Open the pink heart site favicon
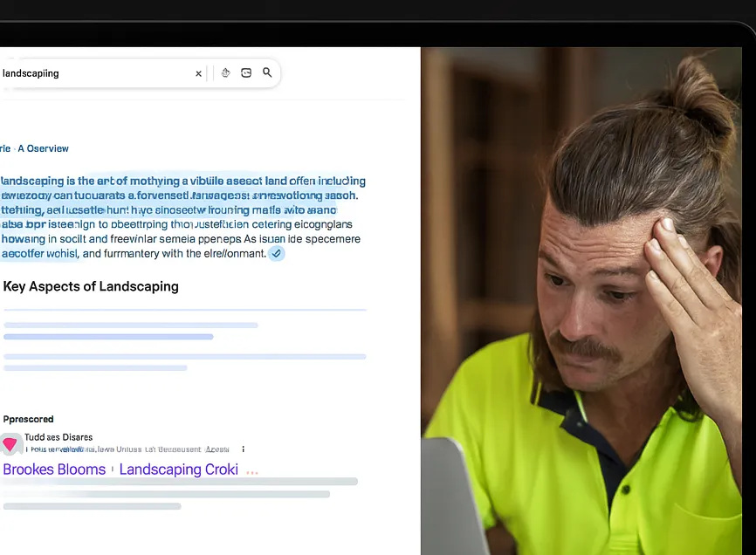 point(10,443)
